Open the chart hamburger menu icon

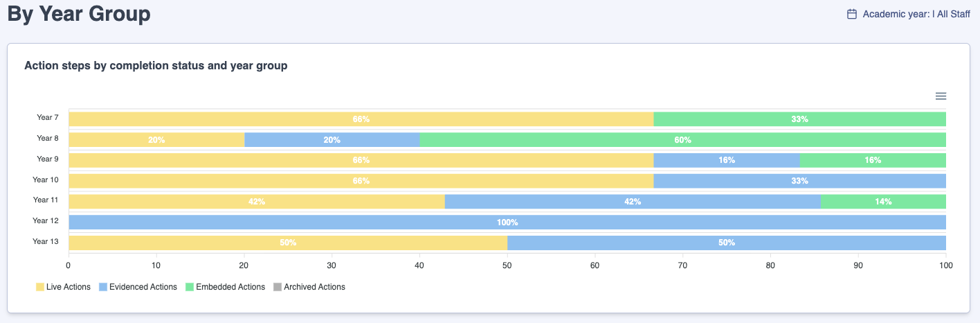[x=941, y=96]
